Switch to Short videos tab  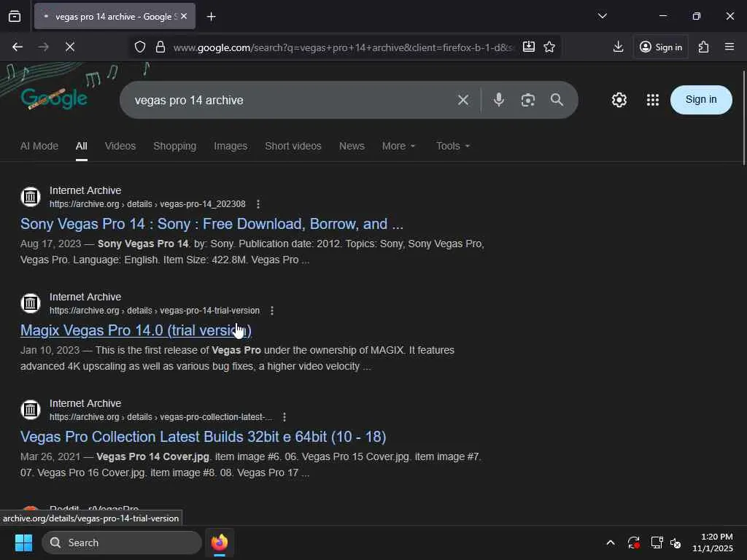pyautogui.click(x=293, y=146)
